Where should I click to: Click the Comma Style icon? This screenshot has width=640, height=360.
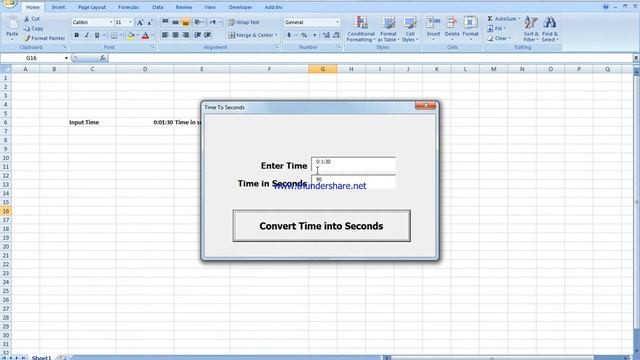click(314, 36)
